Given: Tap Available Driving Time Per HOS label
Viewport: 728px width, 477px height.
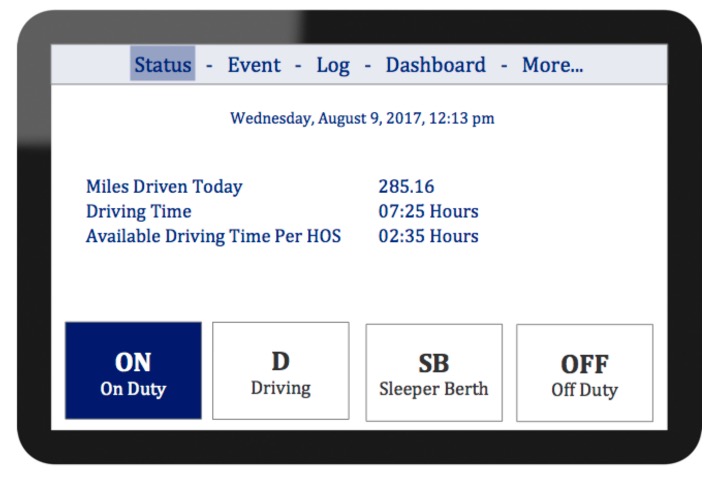Looking at the screenshot, I should pos(213,237).
